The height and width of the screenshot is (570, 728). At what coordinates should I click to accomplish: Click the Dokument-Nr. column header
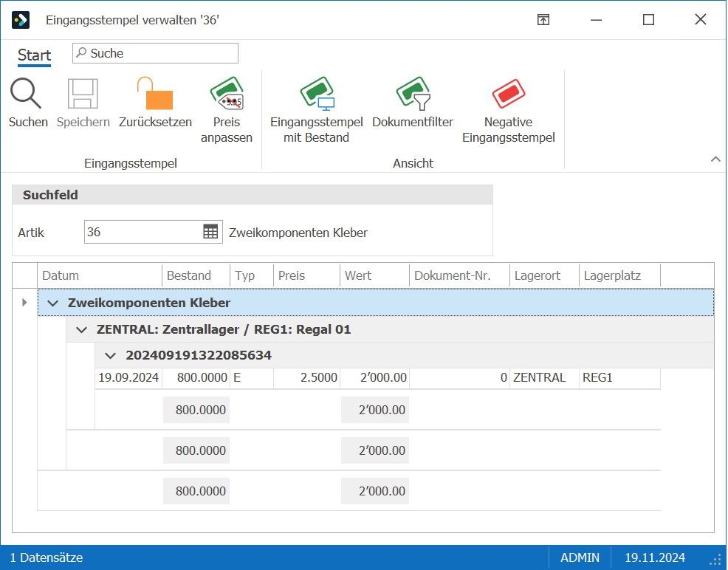tap(460, 275)
